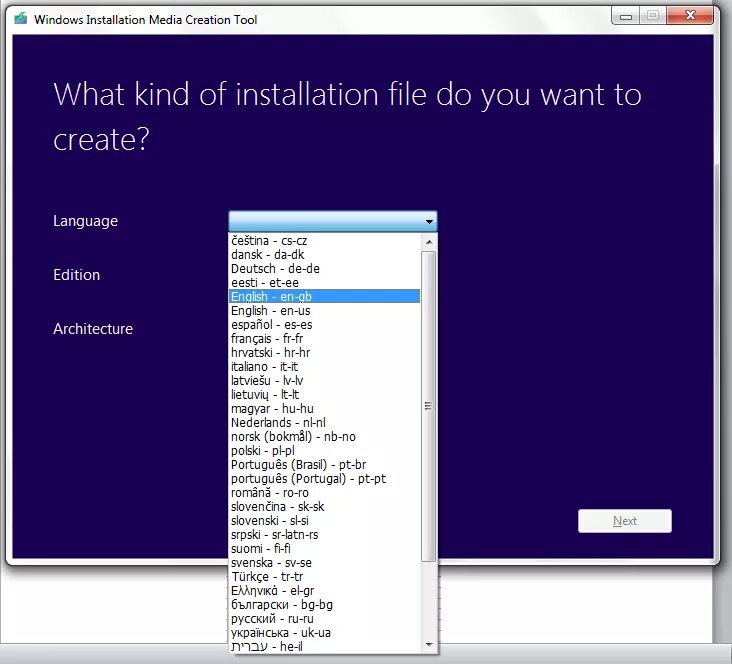
Task: Select Deutsch - de-de language
Action: [x=324, y=268]
